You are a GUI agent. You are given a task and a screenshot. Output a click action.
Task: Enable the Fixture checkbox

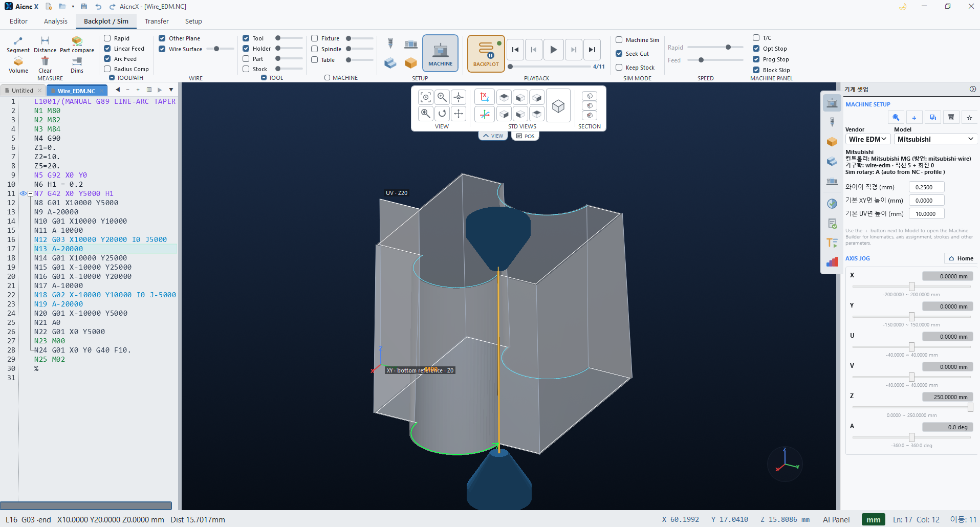click(315, 38)
